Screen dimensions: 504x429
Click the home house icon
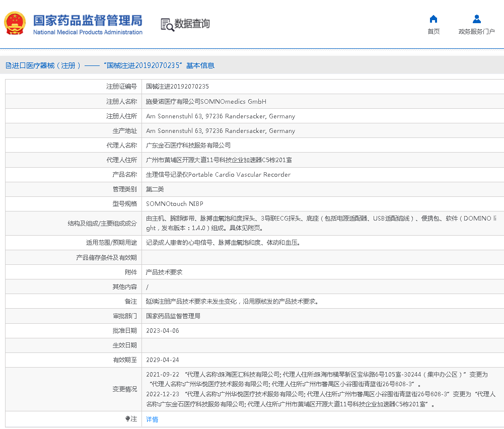(433, 19)
